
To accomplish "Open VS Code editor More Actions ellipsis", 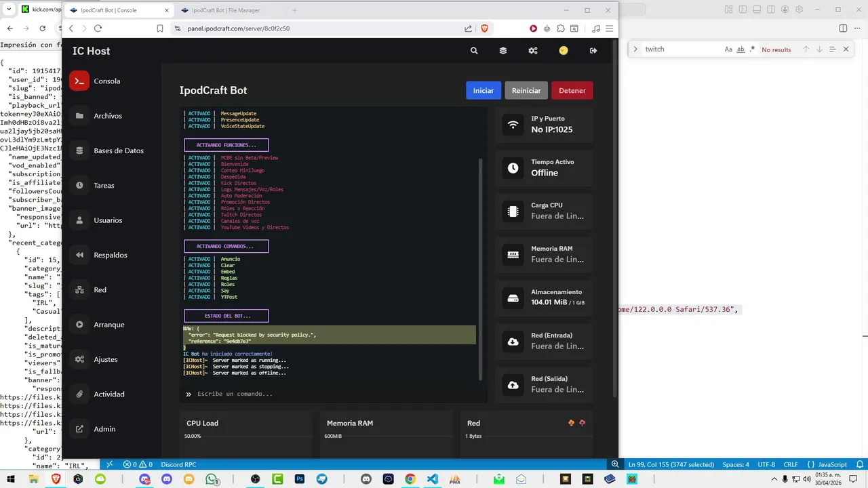I will (x=858, y=28).
